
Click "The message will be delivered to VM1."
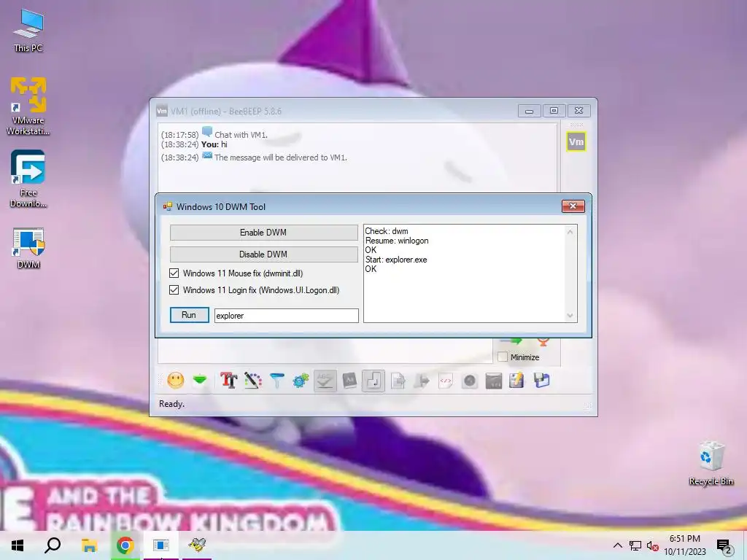pyautogui.click(x=281, y=157)
